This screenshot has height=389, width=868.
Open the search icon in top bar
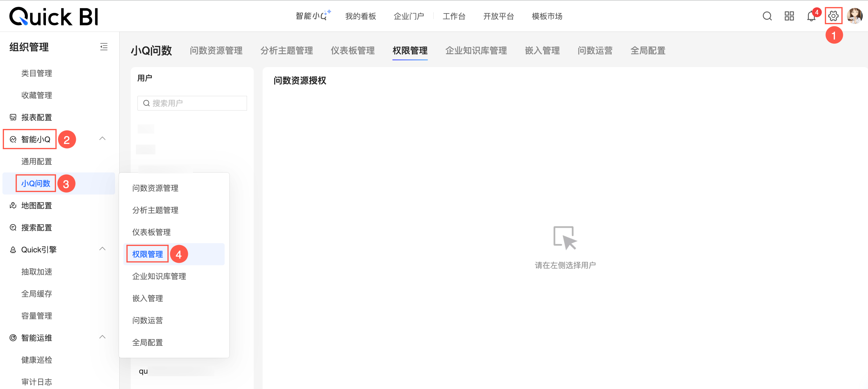767,16
